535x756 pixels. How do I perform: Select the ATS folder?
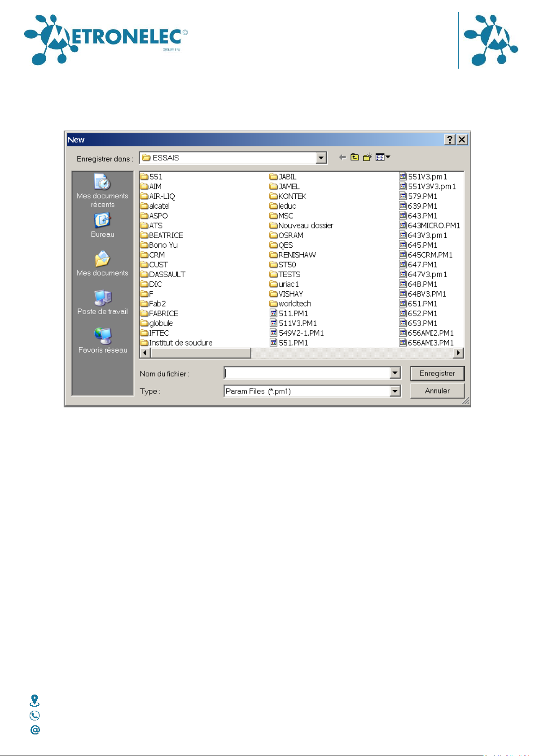click(151, 226)
